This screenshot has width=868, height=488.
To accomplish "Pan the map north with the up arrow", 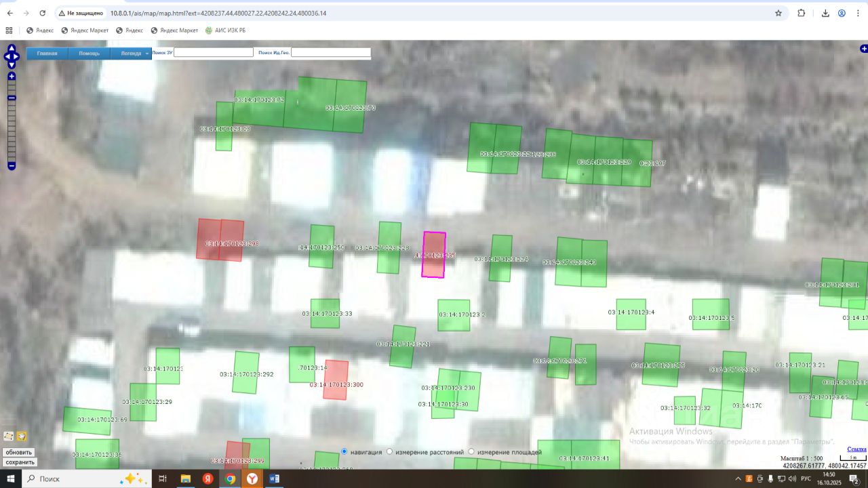I will pos(12,49).
